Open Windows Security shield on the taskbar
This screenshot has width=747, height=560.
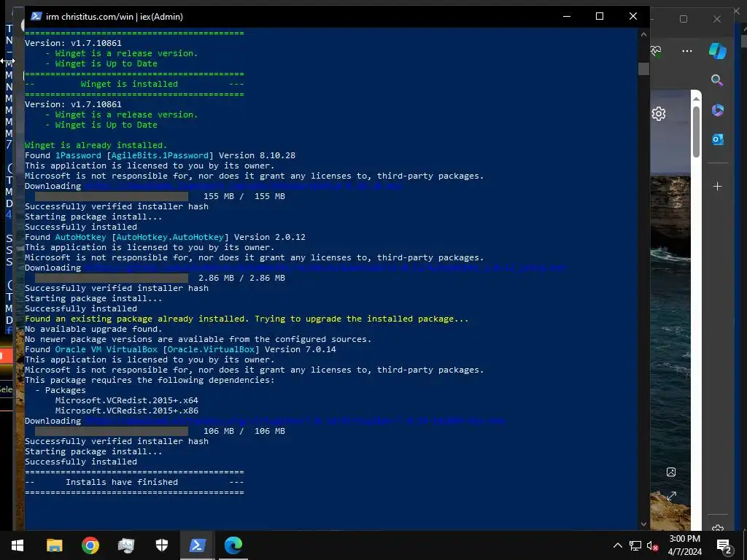tap(162, 545)
